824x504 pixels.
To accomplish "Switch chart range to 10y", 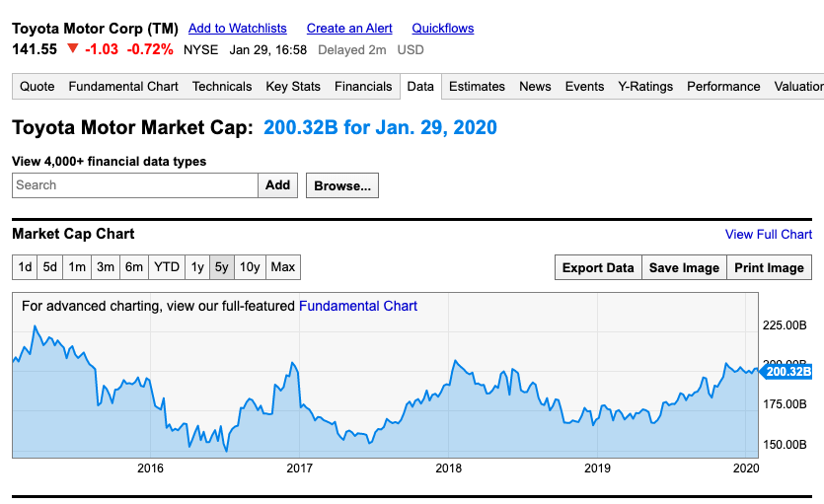I will tap(250, 267).
